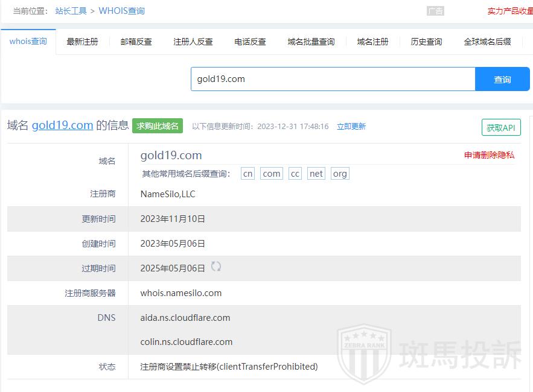Select the 邮箱反查 tab
Image resolution: width=533 pixels, height=392 pixels.
coord(136,42)
